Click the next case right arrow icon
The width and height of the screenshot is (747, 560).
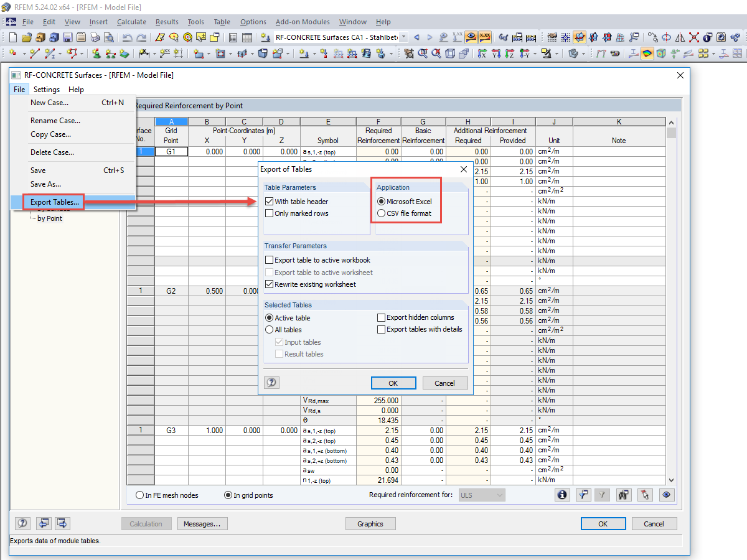430,37
